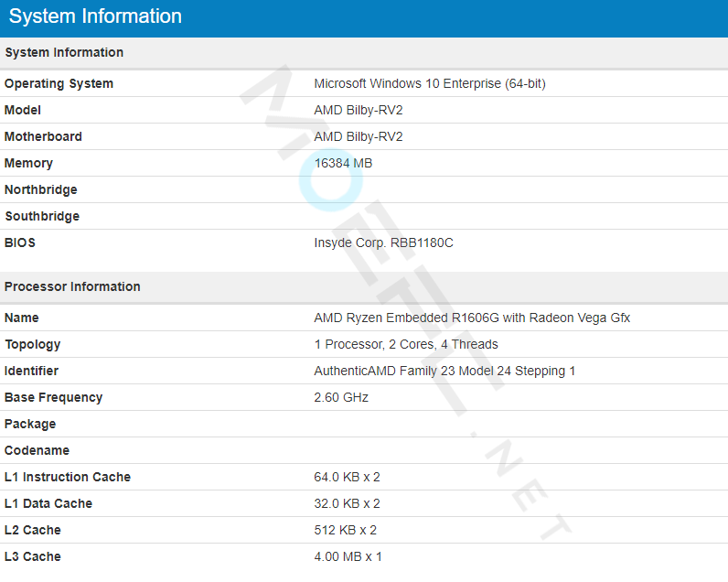Click the Operating System row label
Screen dimensions: 728x582
59,83
